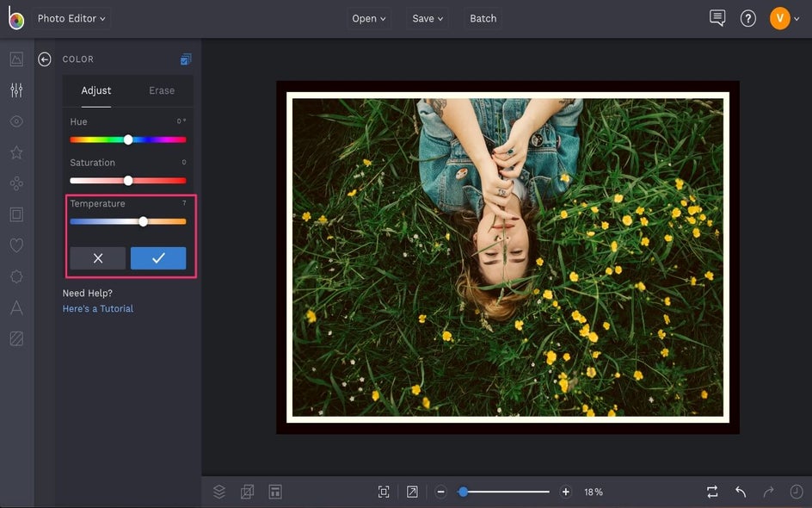Open the Here's a Tutorial link
This screenshot has width=812, height=508.
pos(98,308)
